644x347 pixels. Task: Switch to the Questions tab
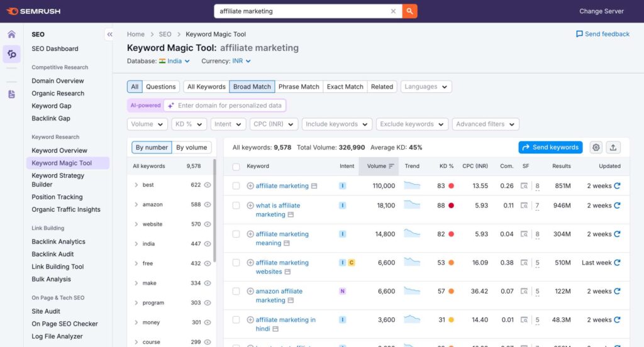tap(160, 87)
